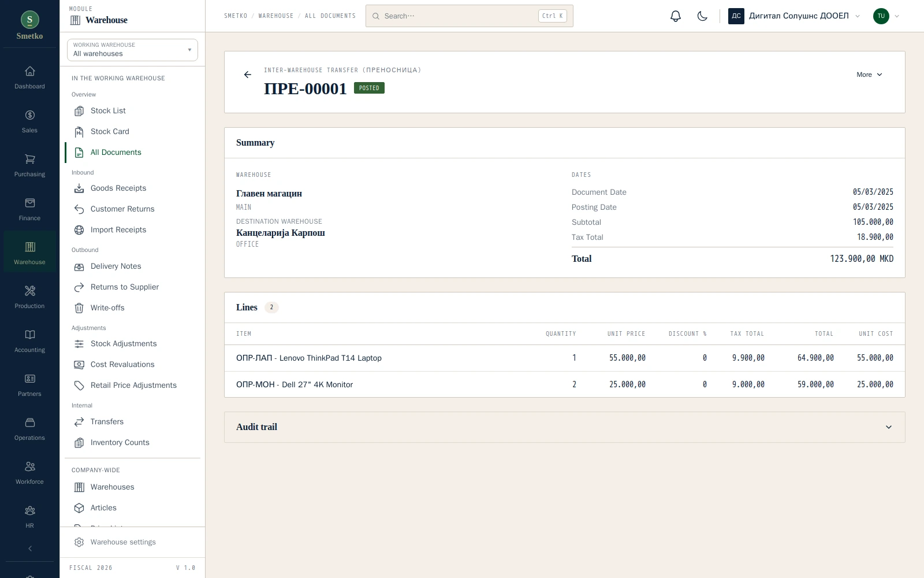Open the Accounting module icon
The image size is (924, 578).
click(30, 335)
